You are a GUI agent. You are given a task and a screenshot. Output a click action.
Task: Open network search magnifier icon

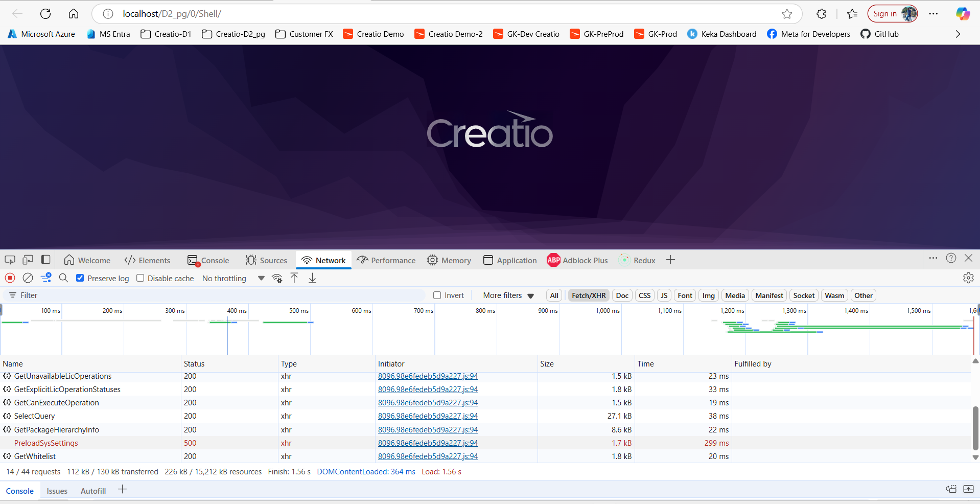(63, 278)
